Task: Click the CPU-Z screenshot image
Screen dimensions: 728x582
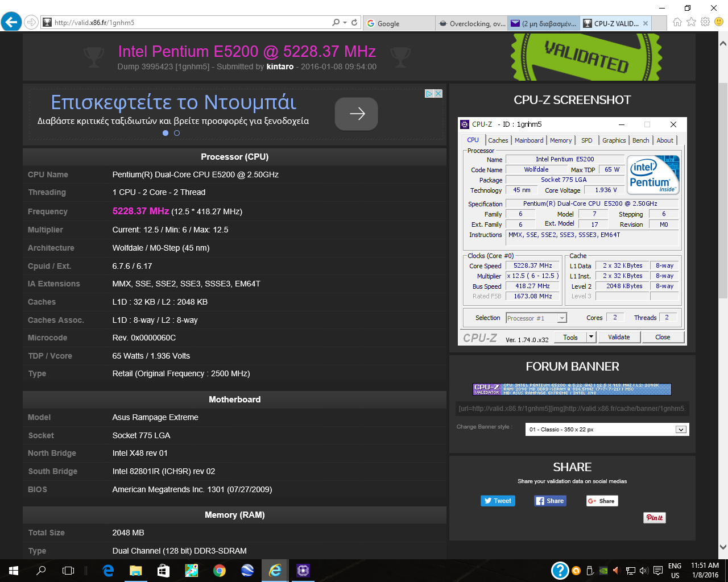Action: coord(572,231)
